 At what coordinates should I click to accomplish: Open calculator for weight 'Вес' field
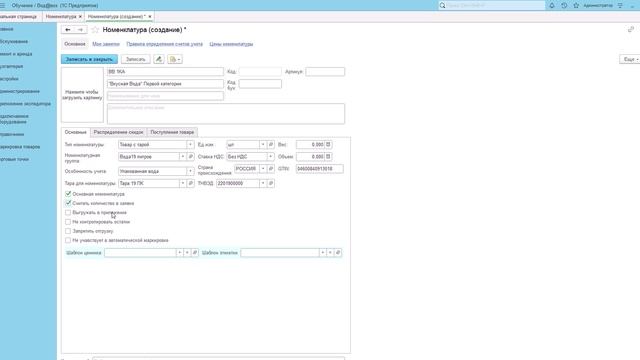[x=328, y=144]
